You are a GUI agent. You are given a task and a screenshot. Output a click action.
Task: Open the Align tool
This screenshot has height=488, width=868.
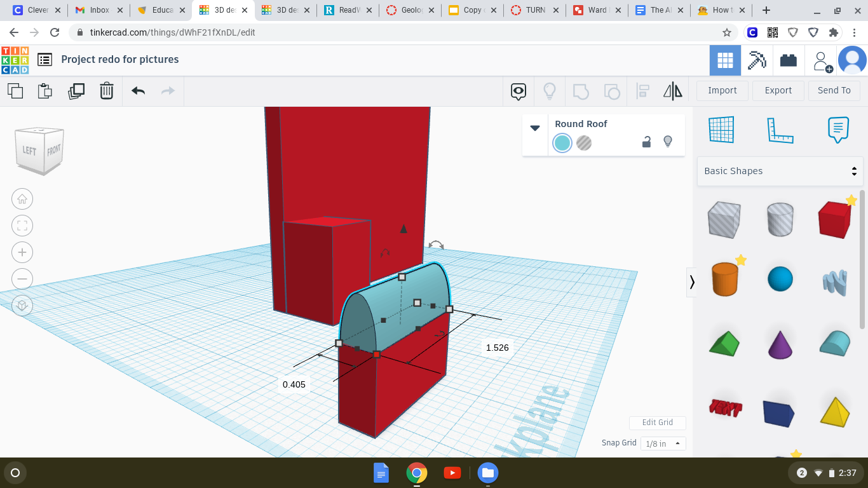tap(642, 91)
